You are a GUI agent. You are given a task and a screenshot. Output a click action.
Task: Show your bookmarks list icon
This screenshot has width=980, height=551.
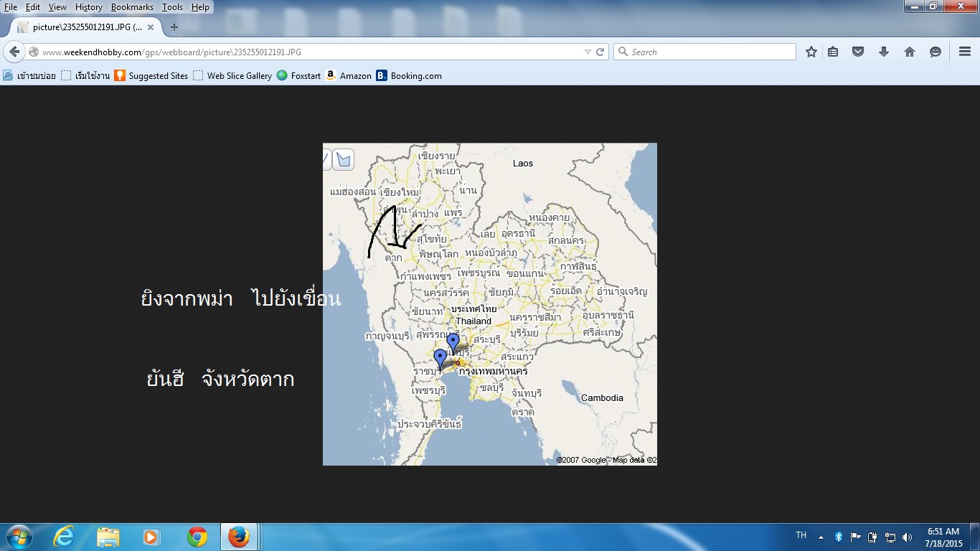click(833, 52)
